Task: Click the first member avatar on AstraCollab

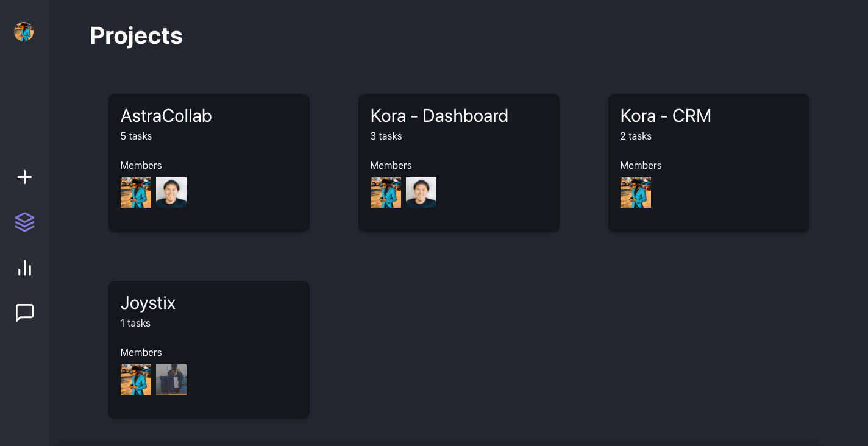Action: coord(135,193)
